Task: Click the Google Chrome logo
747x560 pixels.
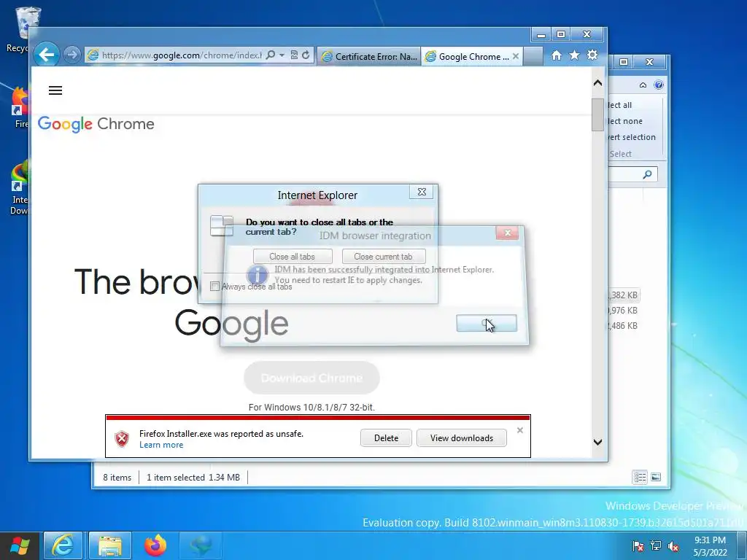Action: (x=96, y=124)
